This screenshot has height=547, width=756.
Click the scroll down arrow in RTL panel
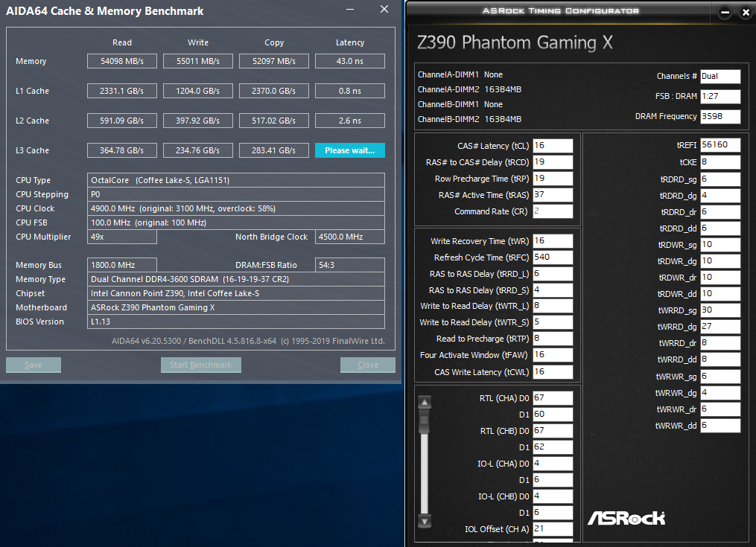[x=425, y=521]
